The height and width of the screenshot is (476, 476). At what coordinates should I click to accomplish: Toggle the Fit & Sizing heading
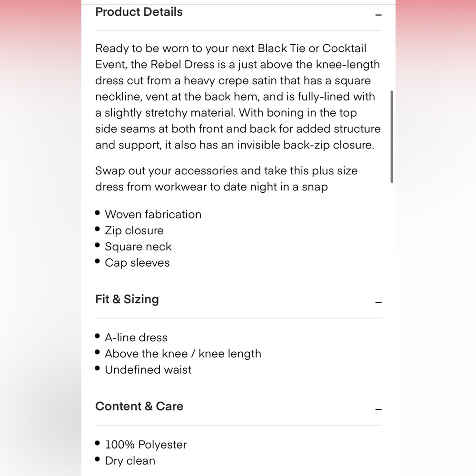click(127, 299)
